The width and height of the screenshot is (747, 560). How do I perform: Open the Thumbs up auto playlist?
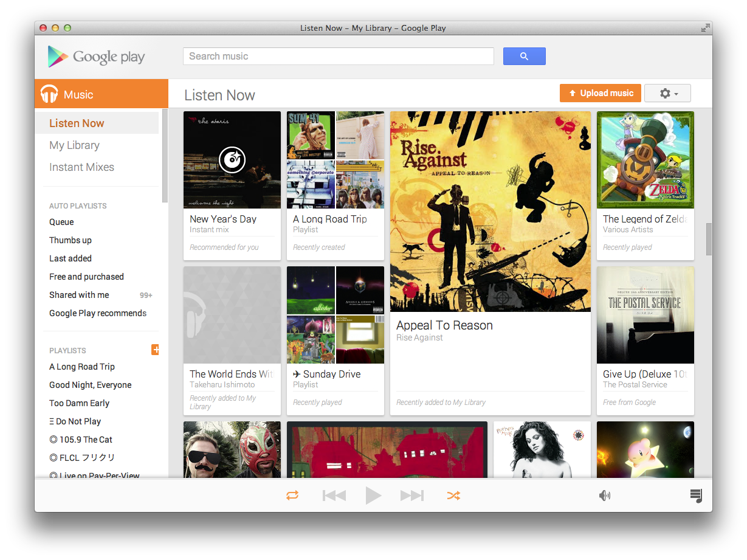(71, 240)
